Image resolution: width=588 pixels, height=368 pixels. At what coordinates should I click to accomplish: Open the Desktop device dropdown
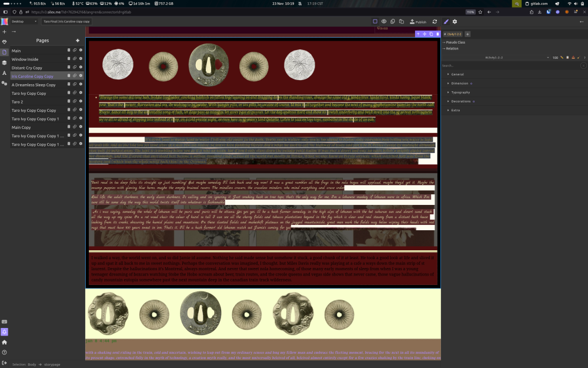(24, 22)
